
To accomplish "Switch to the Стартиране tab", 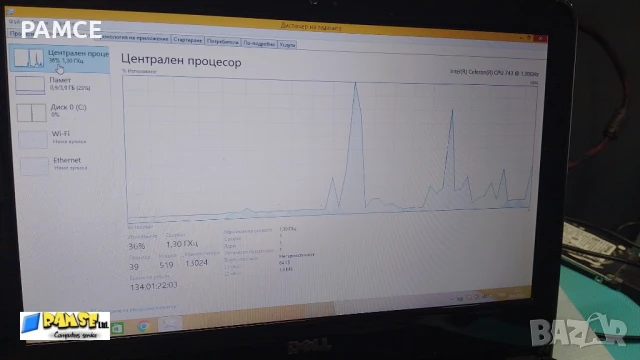I will (x=187, y=40).
